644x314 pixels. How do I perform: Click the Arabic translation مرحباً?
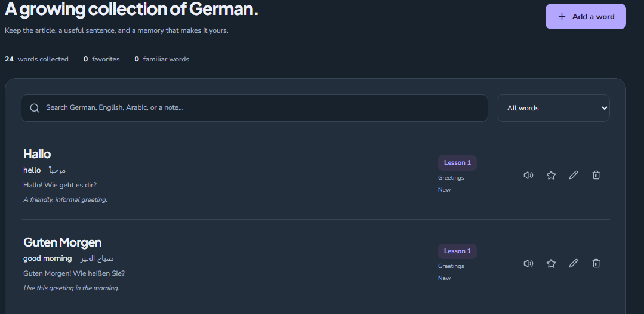[x=57, y=170]
